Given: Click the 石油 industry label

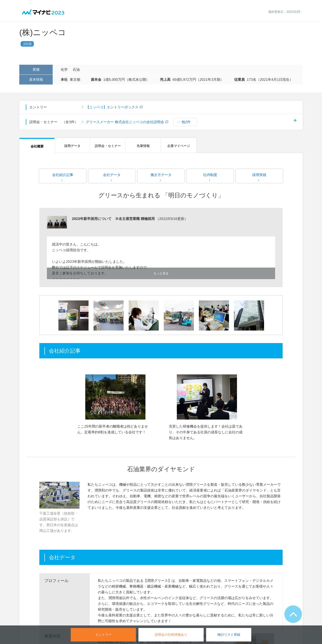Looking at the screenshot, I should pyautogui.click(x=76, y=70).
